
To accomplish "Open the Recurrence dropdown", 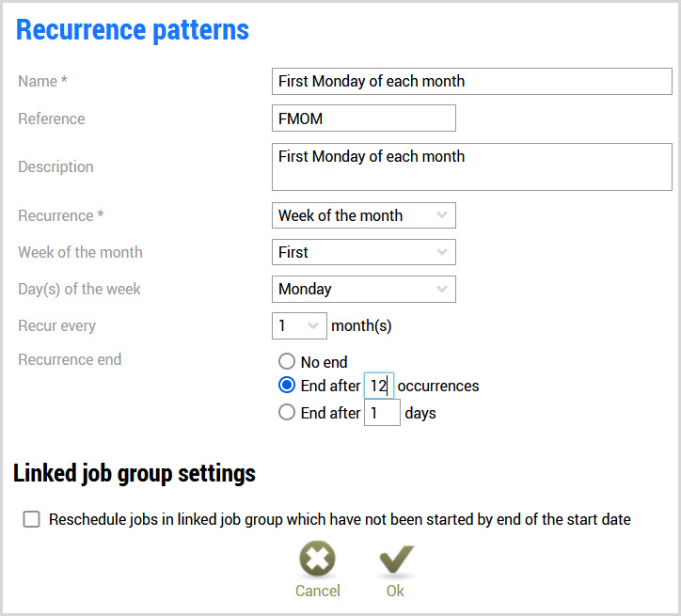I will point(363,215).
